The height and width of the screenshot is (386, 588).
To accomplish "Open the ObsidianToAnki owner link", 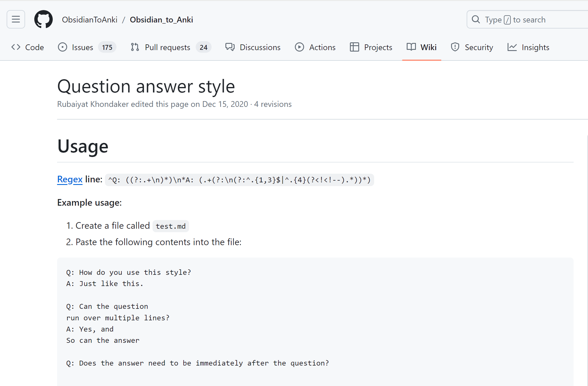I will [90, 20].
